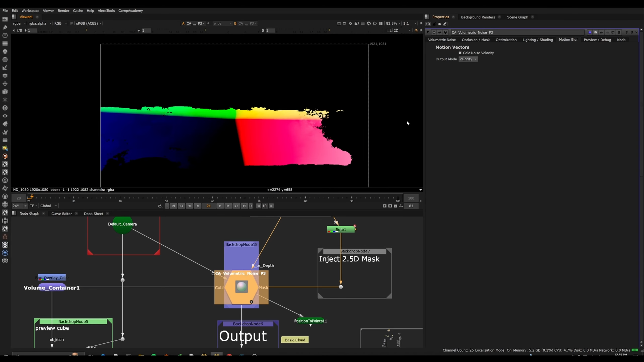
Task: Click the viewer force refresh icon
Action: click(x=369, y=23)
